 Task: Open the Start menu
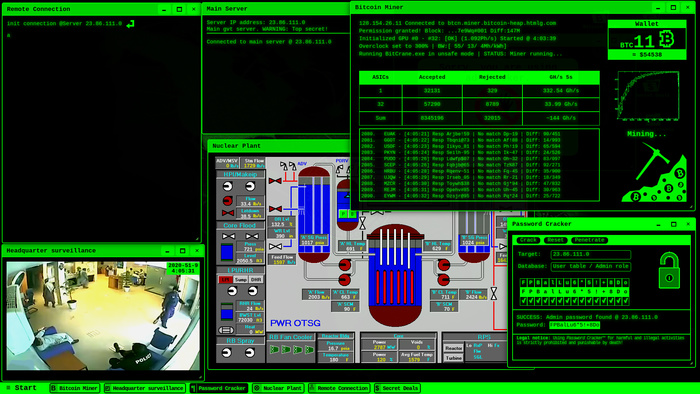tap(21, 388)
